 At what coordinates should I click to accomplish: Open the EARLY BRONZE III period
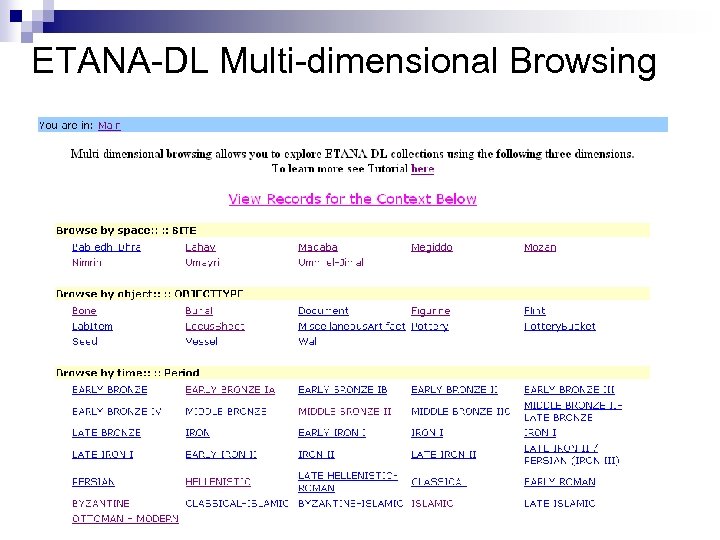[x=569, y=390]
